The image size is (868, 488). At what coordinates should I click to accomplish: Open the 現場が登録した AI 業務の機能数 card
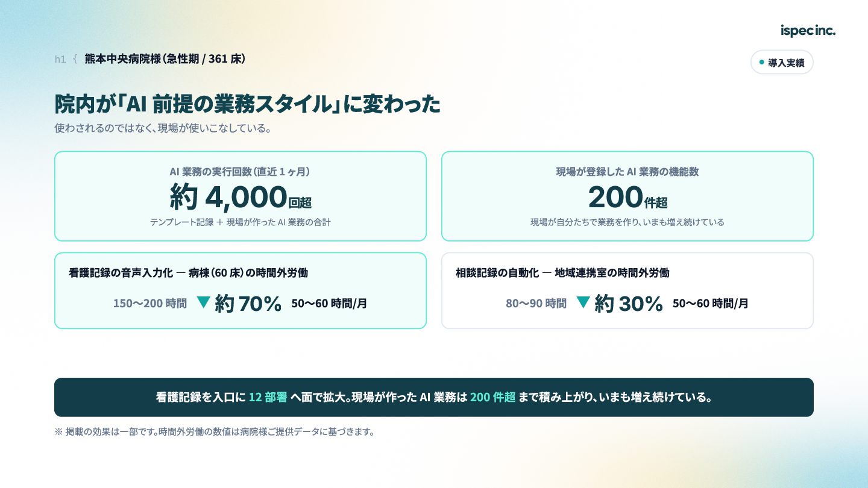tap(627, 196)
